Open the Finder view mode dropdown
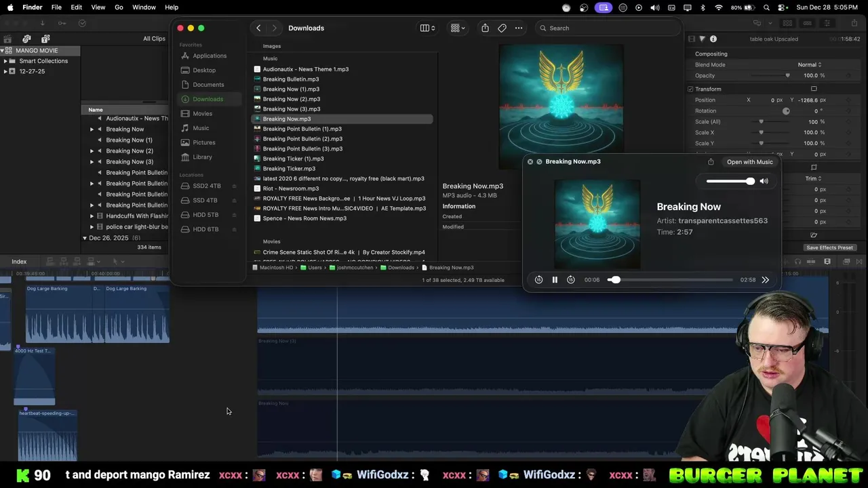 coord(428,28)
